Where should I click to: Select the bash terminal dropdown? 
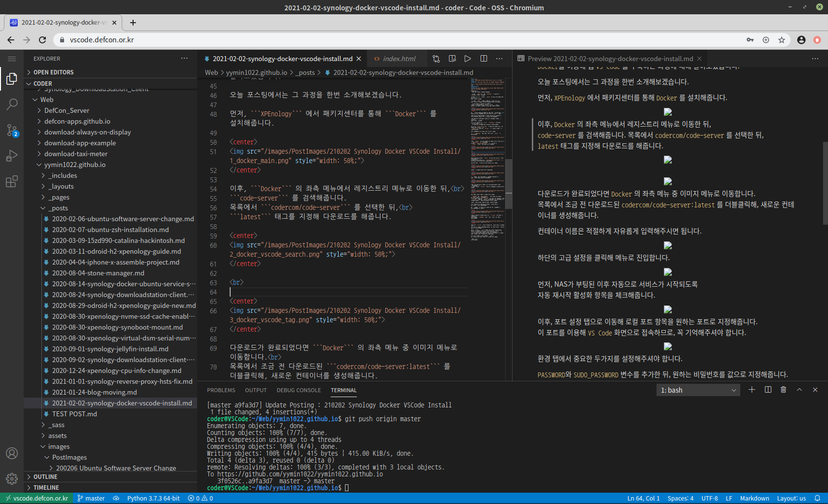(x=698, y=390)
